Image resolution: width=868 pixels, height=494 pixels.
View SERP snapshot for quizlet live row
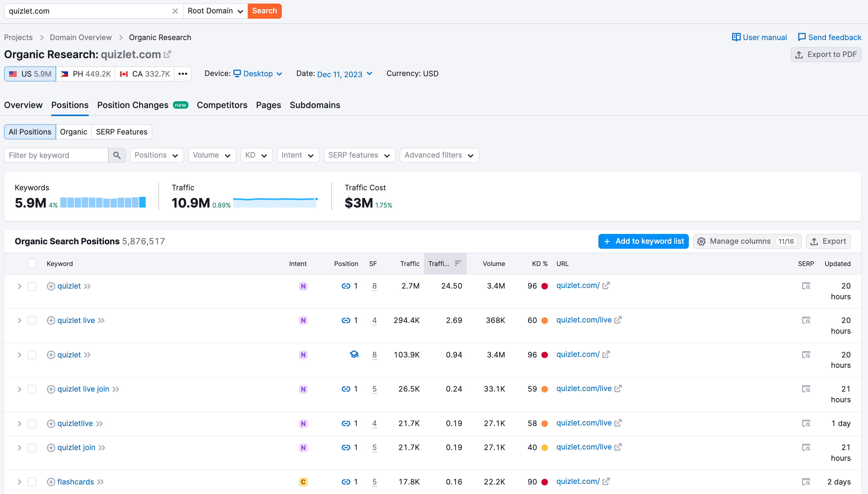click(x=806, y=320)
